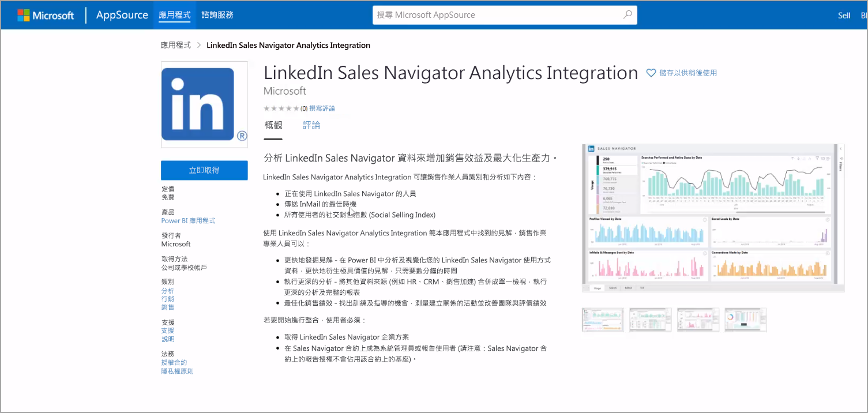Viewport: 868px width, 413px height.
Task: Open the 授權合約 legal link
Action: coord(174,363)
